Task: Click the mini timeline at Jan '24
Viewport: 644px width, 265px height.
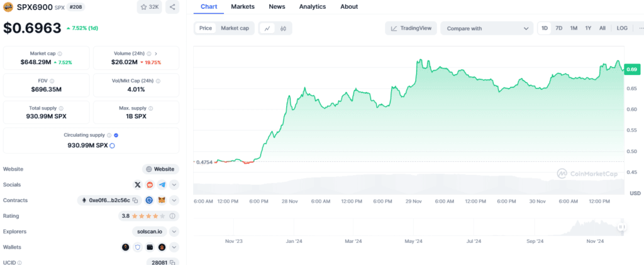Action: click(294, 242)
